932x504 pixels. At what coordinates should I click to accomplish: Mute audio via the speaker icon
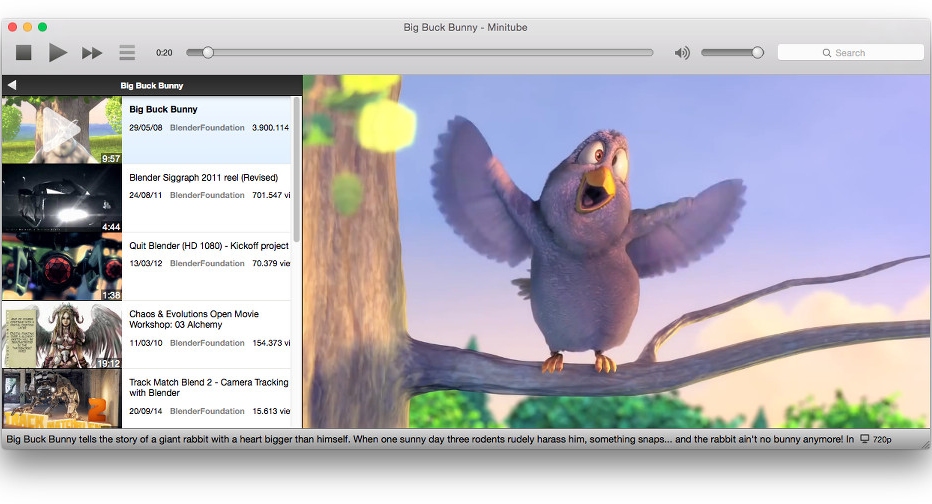[682, 53]
